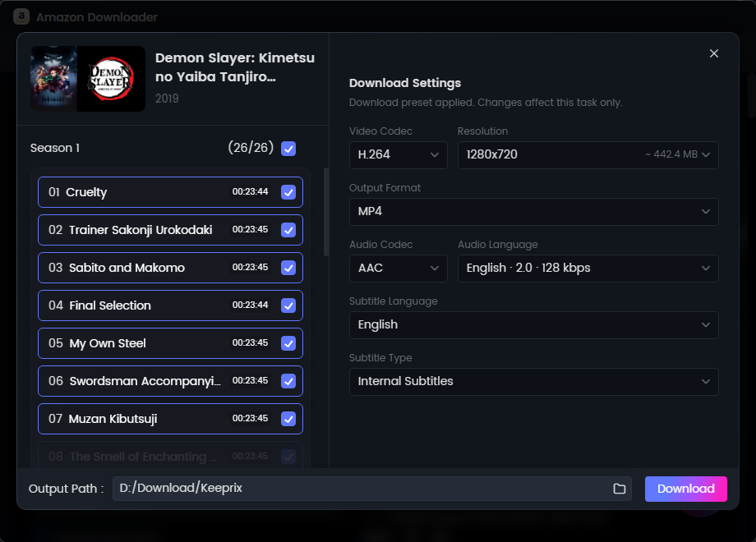Select the 03 Sabito and Makomo row
The image size is (756, 542).
(170, 268)
